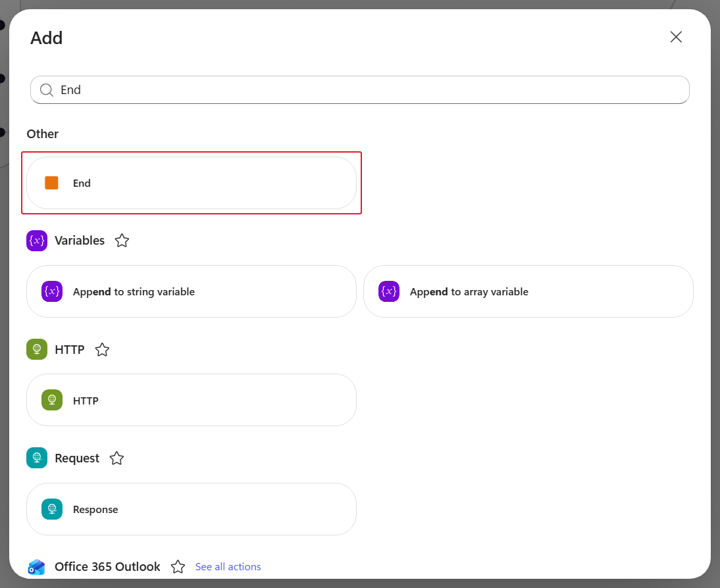Click the search field containing End
Image resolution: width=720 pixels, height=588 pixels.
[x=359, y=90]
